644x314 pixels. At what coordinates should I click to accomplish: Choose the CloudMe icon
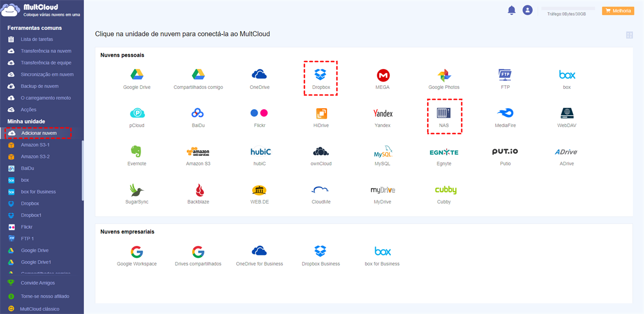point(321,190)
